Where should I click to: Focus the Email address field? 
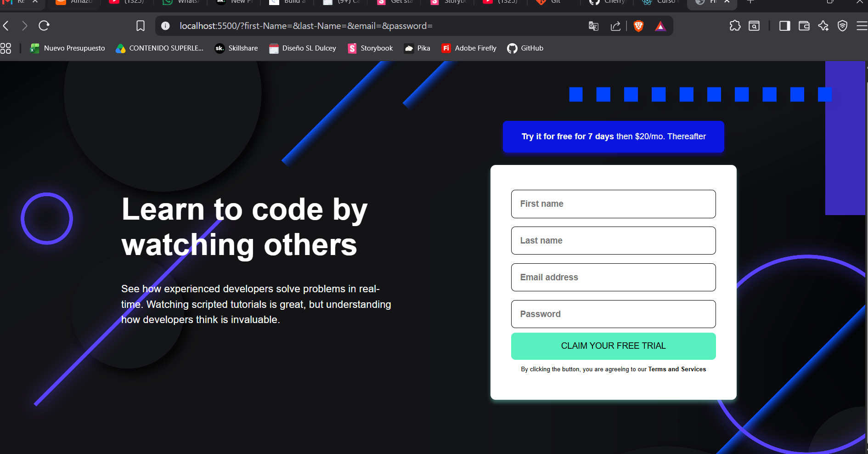click(x=614, y=278)
